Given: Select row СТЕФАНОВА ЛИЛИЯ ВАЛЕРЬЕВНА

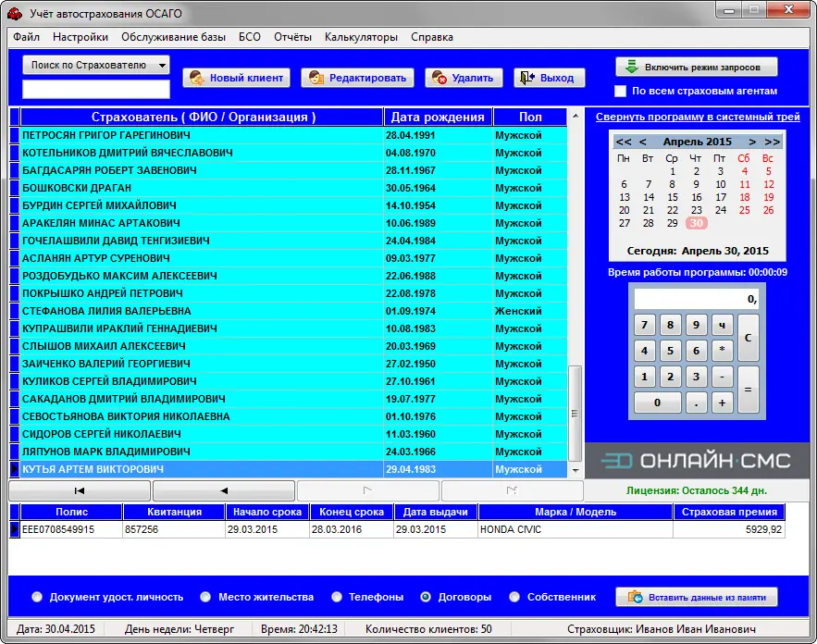Looking at the screenshot, I should point(293,311).
